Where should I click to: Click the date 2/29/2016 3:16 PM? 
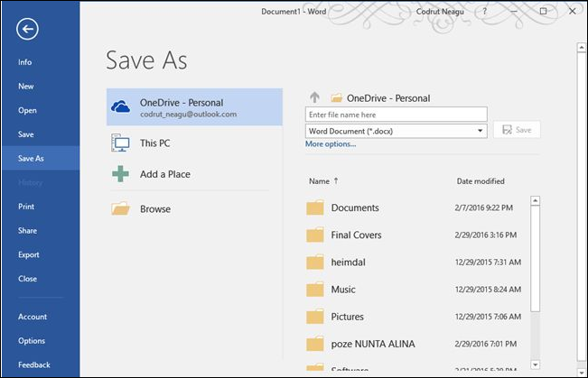tap(486, 235)
